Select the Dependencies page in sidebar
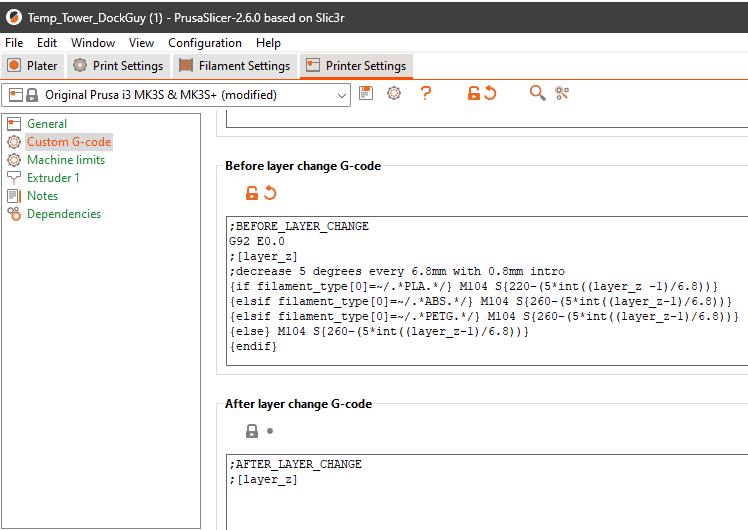 coord(63,214)
